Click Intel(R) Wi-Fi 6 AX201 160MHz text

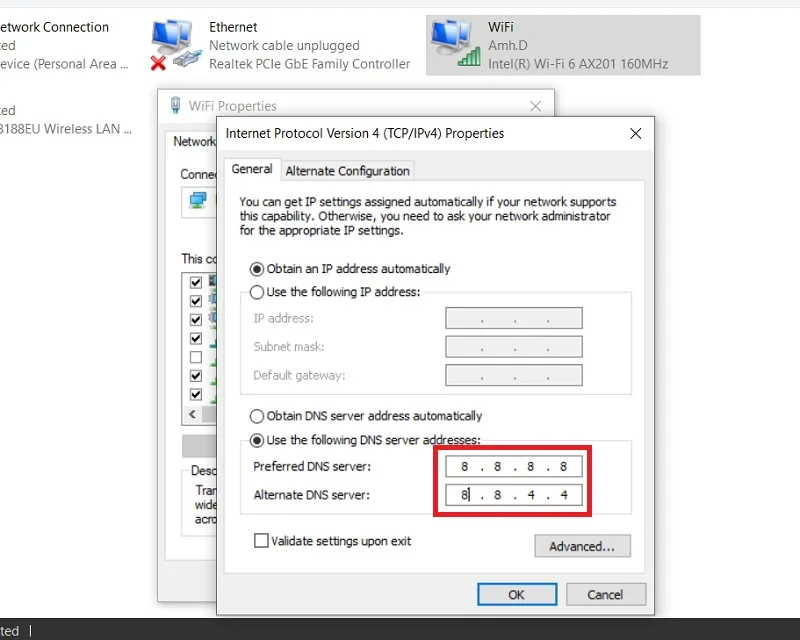(x=578, y=64)
